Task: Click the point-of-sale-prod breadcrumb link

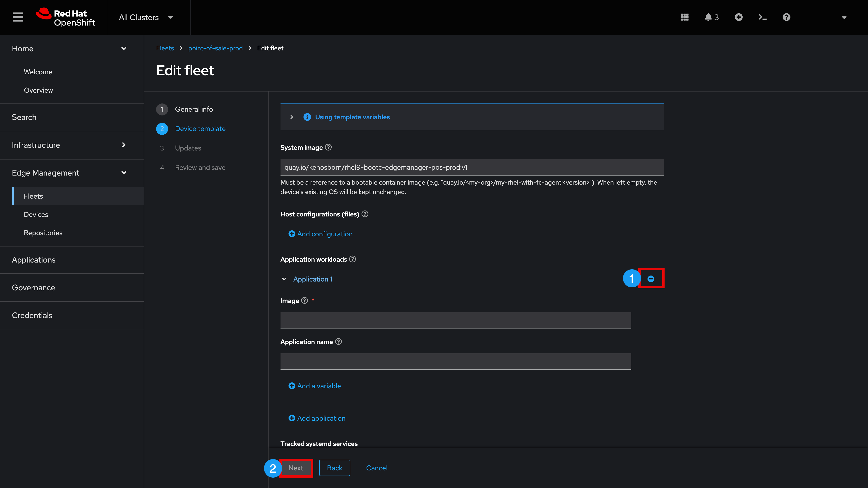Action: pyautogui.click(x=215, y=48)
